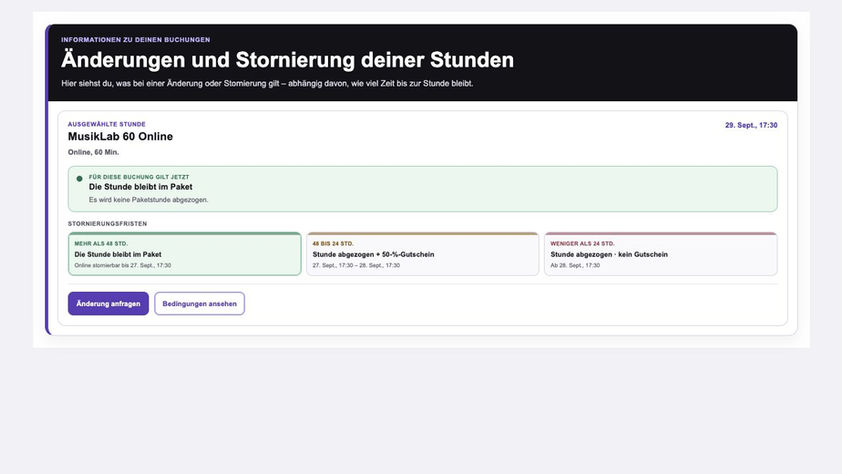Open Bedingungen ansehen
Screen dimensions: 842x474
tap(199, 303)
